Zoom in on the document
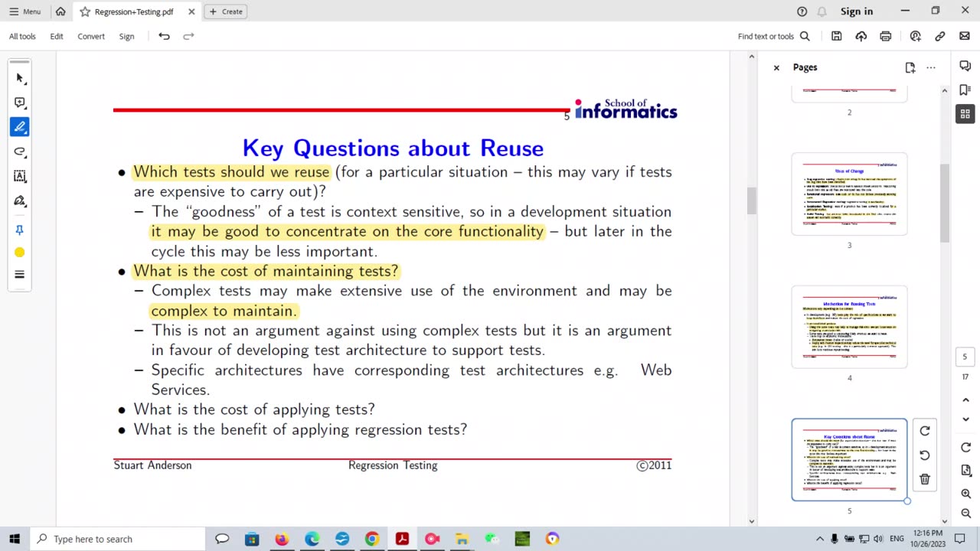Screen dimensions: 980x551 coord(965,494)
